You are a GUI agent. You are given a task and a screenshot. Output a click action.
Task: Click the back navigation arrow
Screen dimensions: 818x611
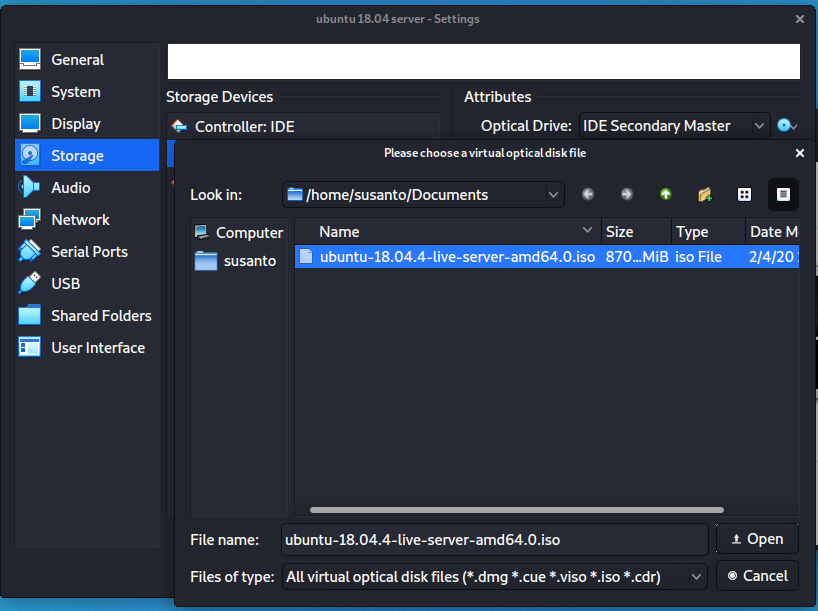(588, 194)
